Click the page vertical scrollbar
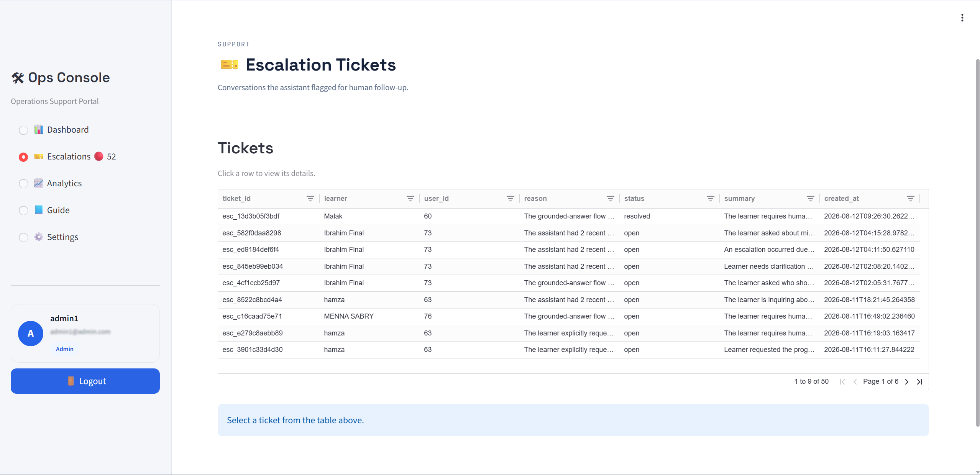 tap(977, 242)
